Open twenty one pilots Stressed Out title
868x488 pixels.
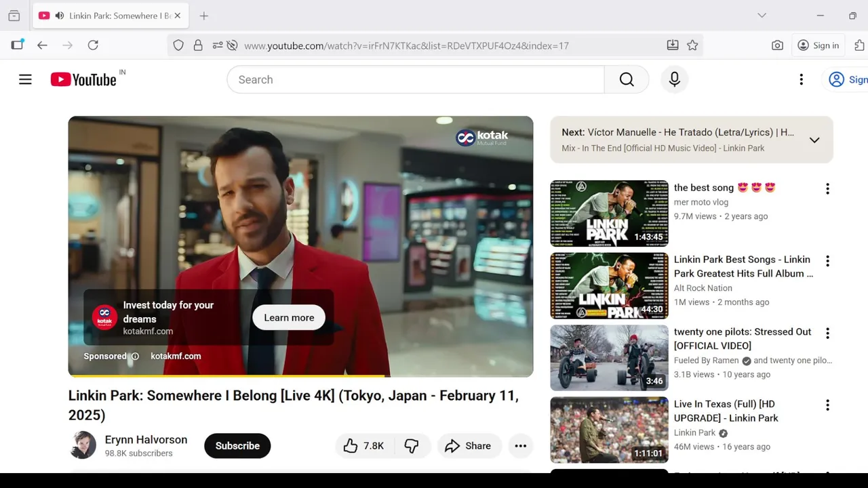743,338
